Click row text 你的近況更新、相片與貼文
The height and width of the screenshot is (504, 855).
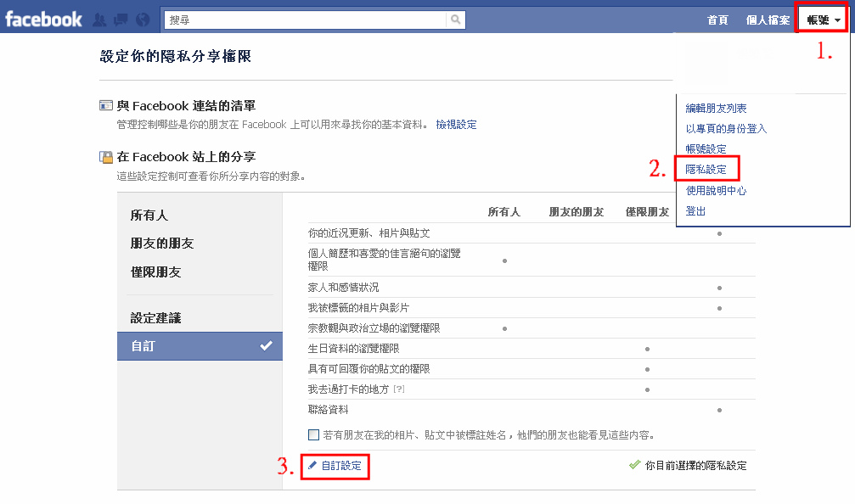click(x=369, y=233)
